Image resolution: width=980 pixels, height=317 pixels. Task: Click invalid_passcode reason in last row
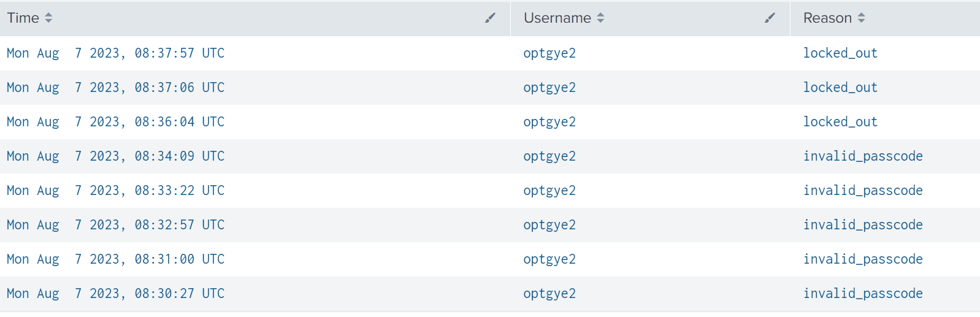point(863,294)
